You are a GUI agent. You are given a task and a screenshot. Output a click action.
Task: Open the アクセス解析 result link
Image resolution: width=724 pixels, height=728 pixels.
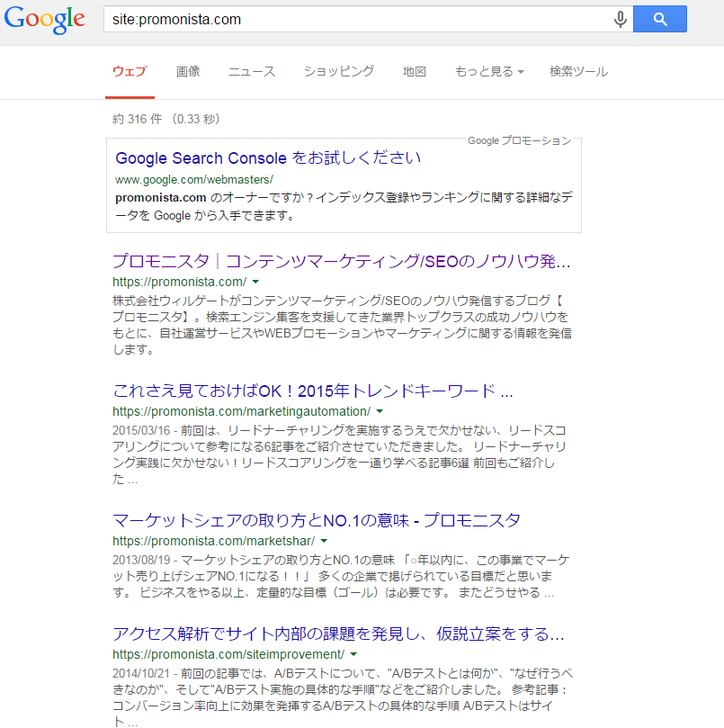(x=338, y=633)
